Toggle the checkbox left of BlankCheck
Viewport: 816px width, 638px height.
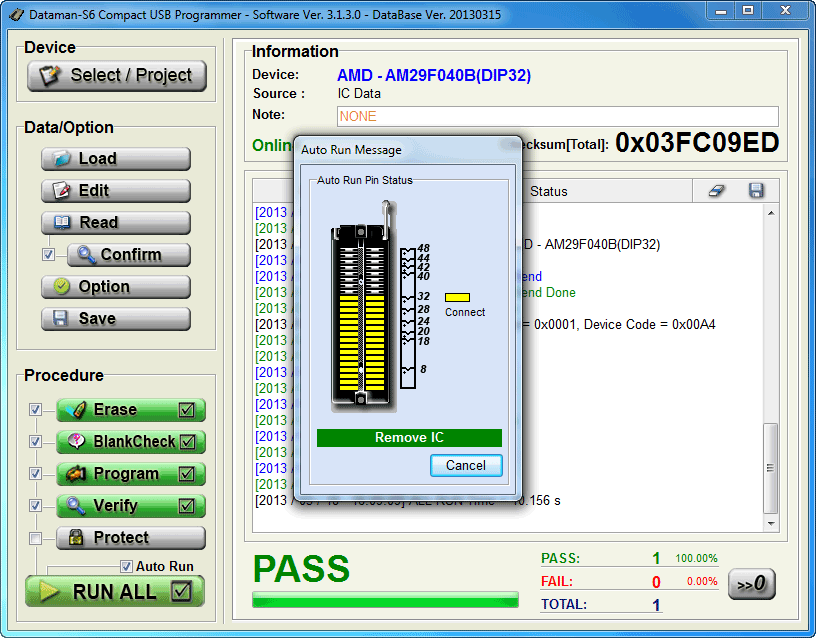[36, 442]
